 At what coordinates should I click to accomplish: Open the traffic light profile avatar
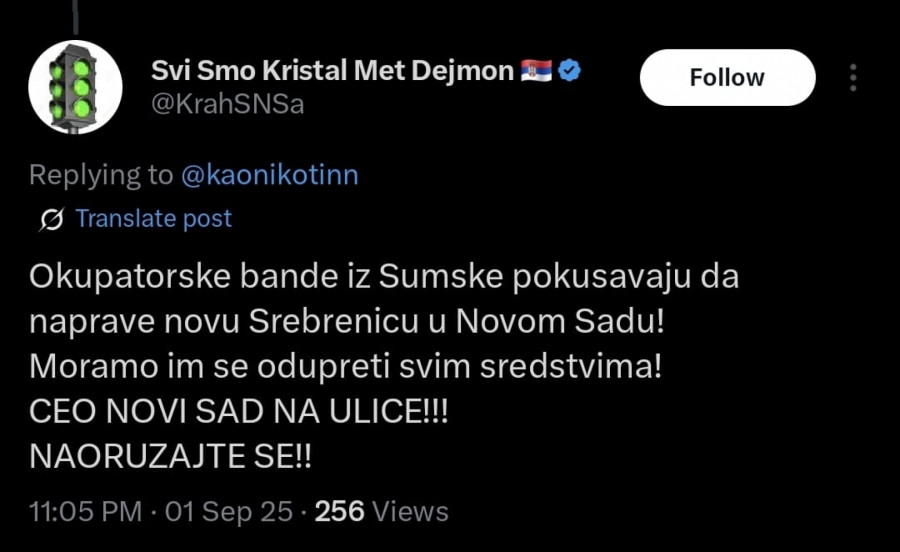pos(75,88)
